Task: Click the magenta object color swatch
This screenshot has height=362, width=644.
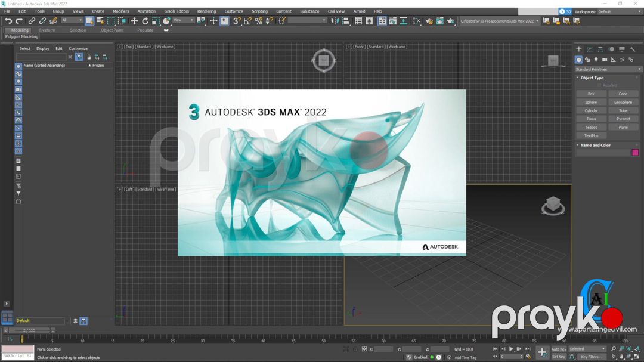Action: pos(636,153)
